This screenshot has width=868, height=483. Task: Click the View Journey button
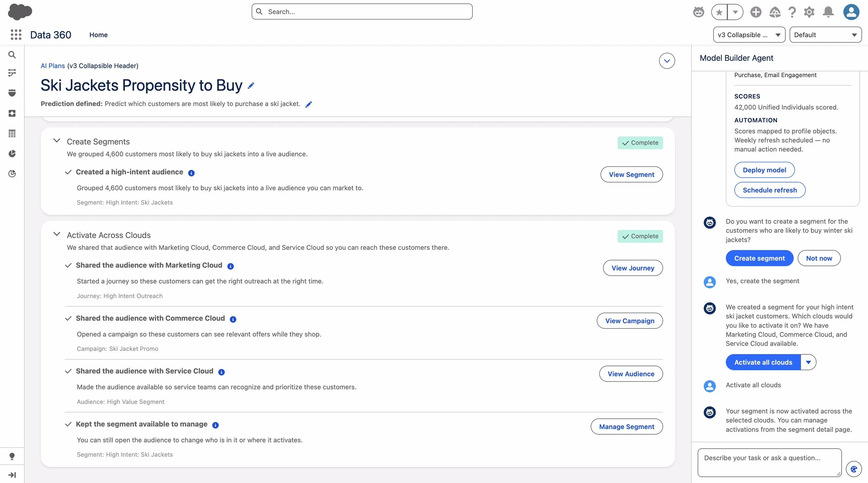633,268
